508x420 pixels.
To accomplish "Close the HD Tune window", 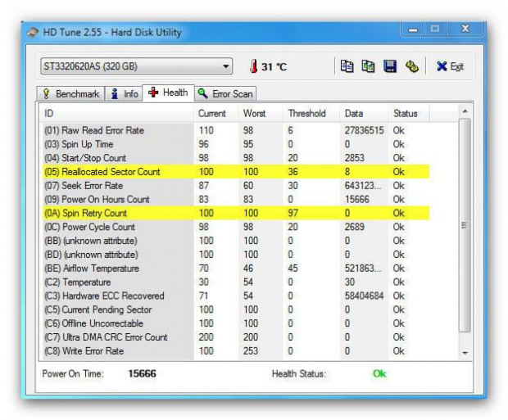I will point(465,29).
